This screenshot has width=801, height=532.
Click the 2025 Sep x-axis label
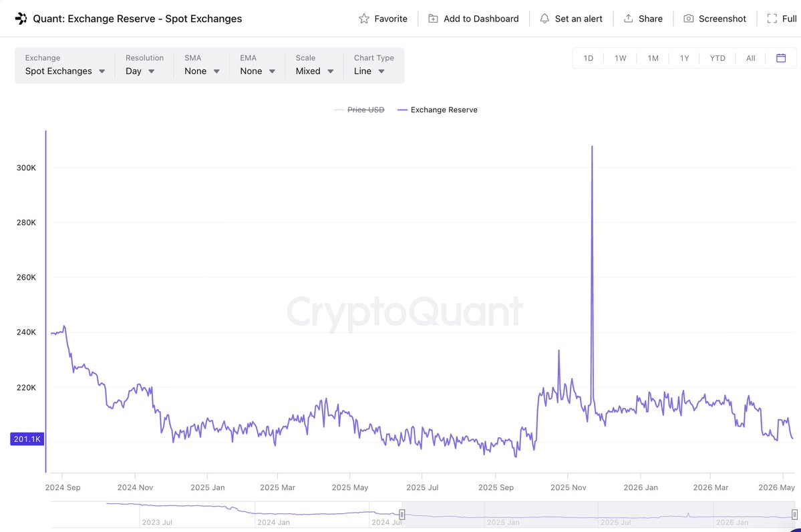(x=496, y=487)
